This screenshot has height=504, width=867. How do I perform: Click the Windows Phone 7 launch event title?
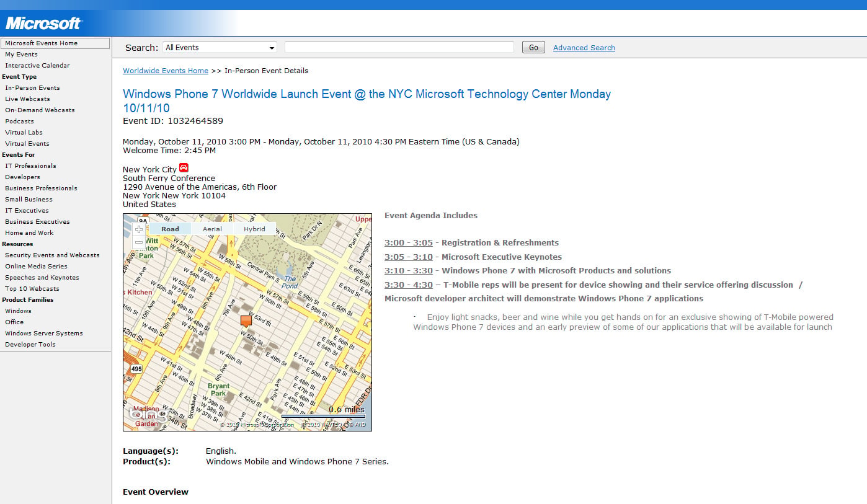tap(367, 101)
